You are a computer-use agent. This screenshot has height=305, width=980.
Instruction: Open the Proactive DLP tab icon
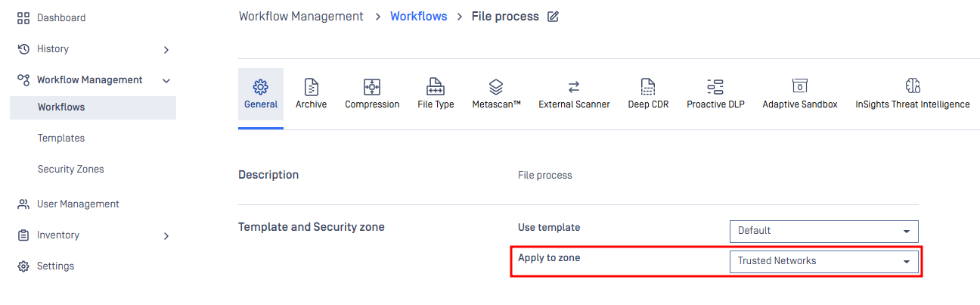(x=715, y=86)
